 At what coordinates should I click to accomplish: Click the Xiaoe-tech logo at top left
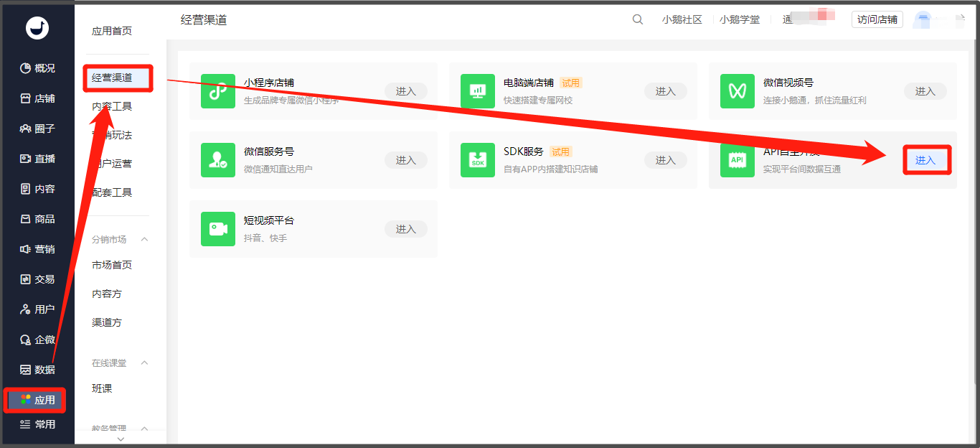tap(37, 28)
